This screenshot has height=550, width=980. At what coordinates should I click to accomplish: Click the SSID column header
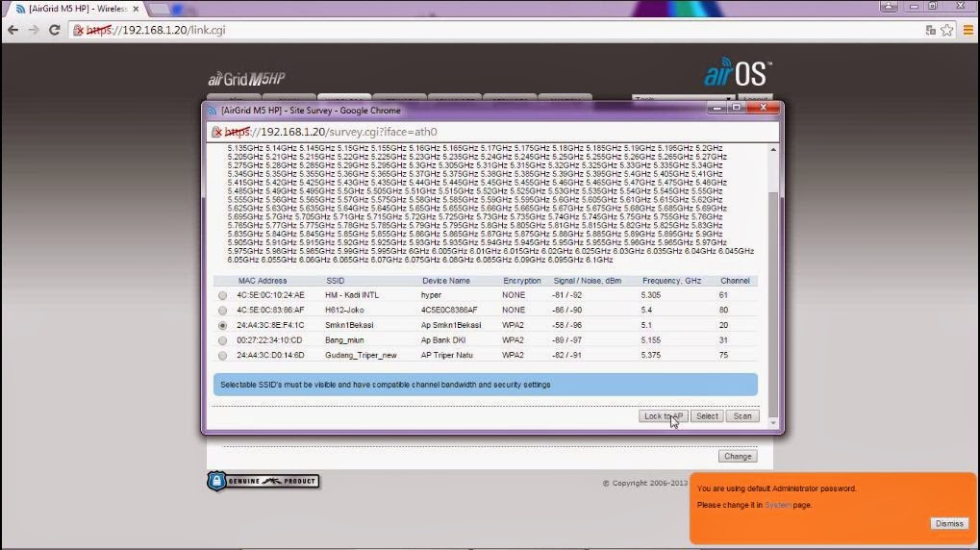tap(335, 281)
